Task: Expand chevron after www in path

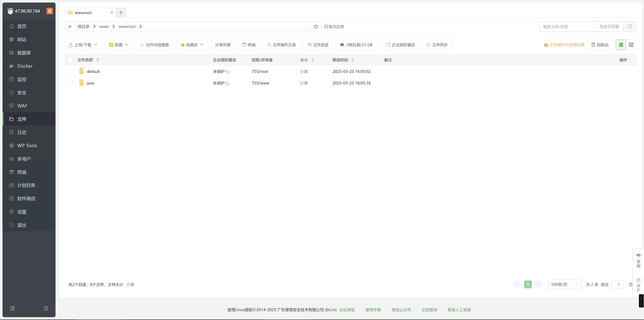Action: pos(114,27)
